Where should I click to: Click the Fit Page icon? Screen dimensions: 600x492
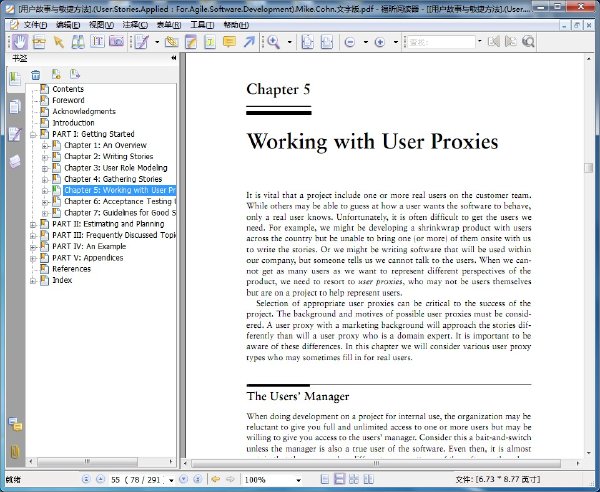tap(307, 42)
